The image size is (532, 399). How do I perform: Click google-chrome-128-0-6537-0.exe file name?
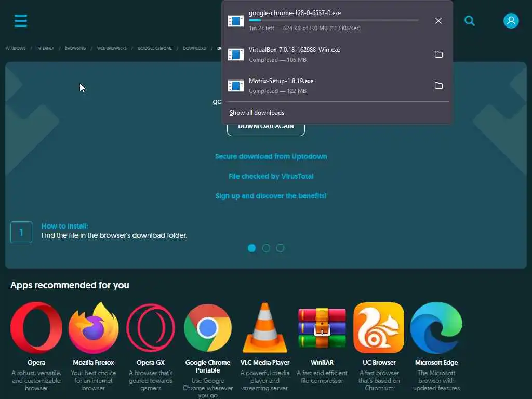[295, 13]
